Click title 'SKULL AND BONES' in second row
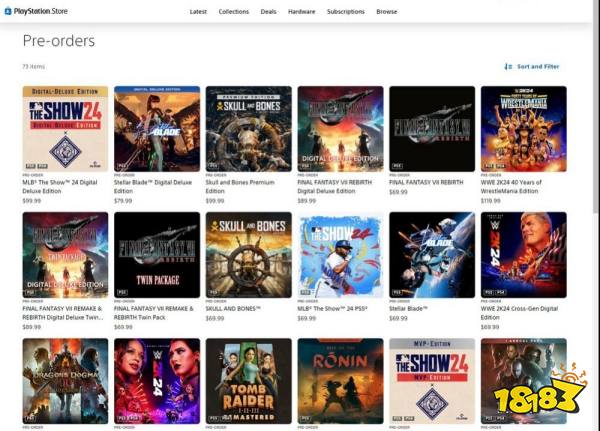 click(x=233, y=309)
